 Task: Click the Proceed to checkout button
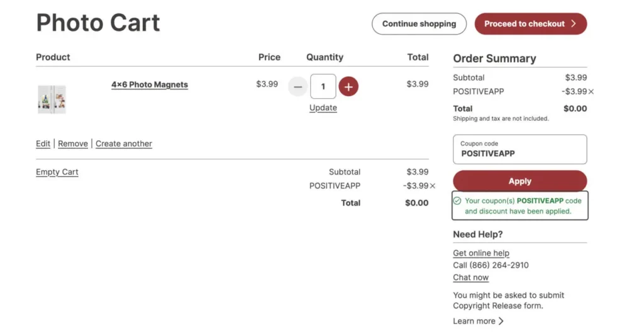tap(531, 24)
